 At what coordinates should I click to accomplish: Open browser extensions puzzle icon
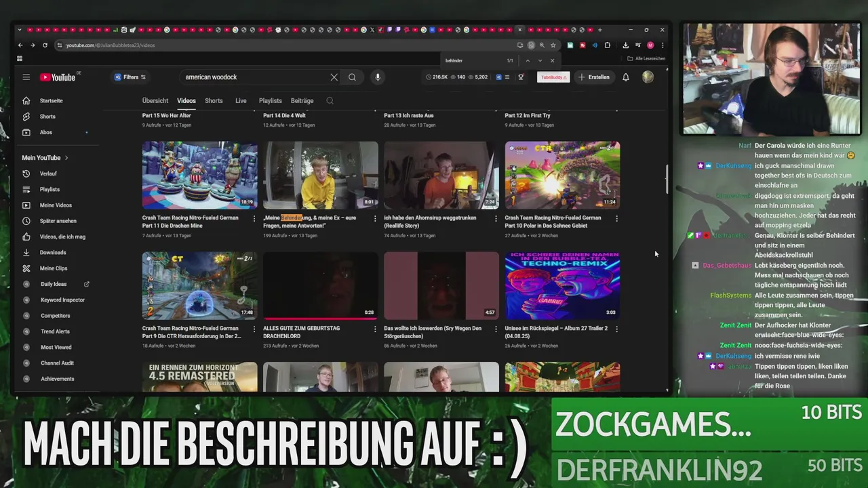[x=607, y=45]
